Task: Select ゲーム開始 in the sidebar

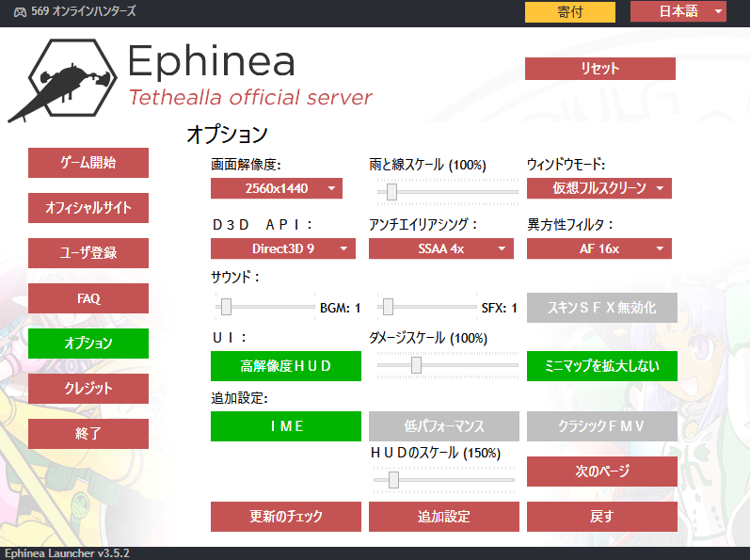Action: [88, 163]
